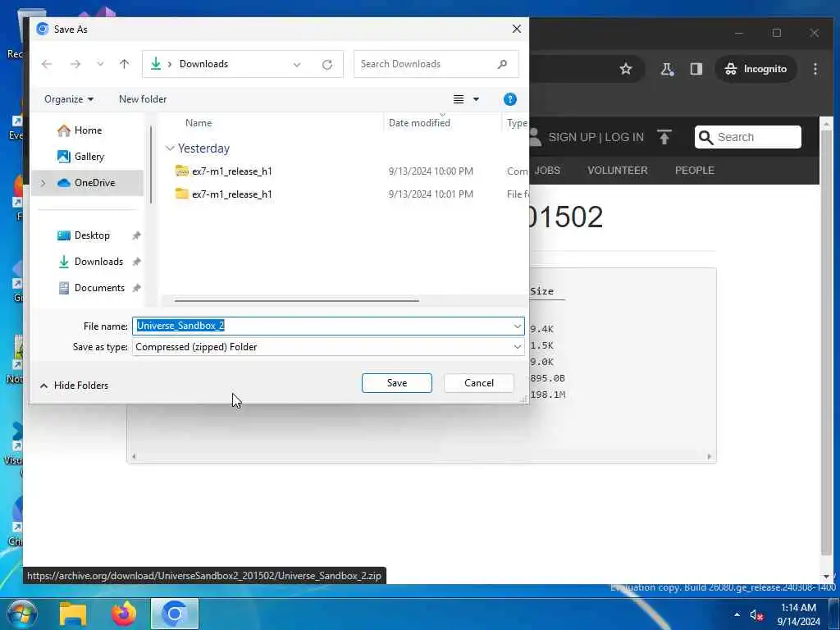The height and width of the screenshot is (630, 840).
Task: Refresh the Downloads folder view
Action: 327,64
